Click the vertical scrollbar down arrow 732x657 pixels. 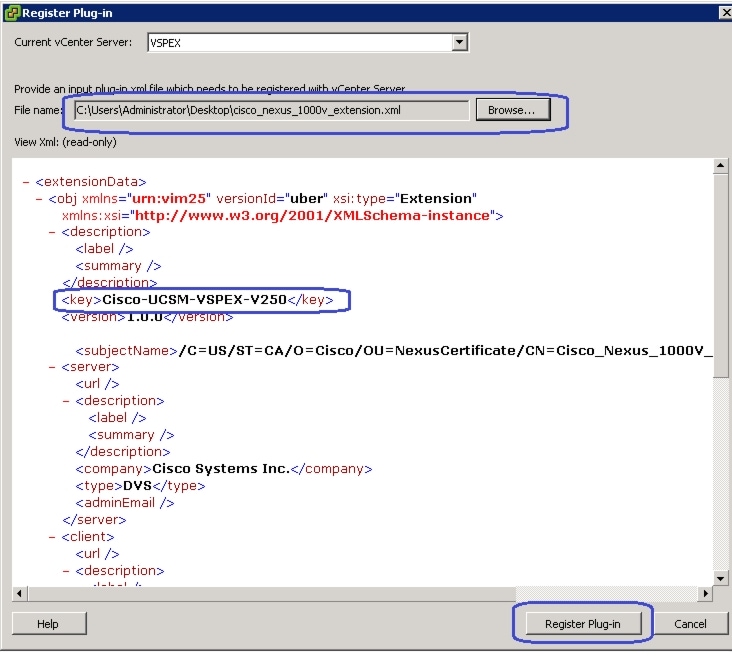click(720, 579)
